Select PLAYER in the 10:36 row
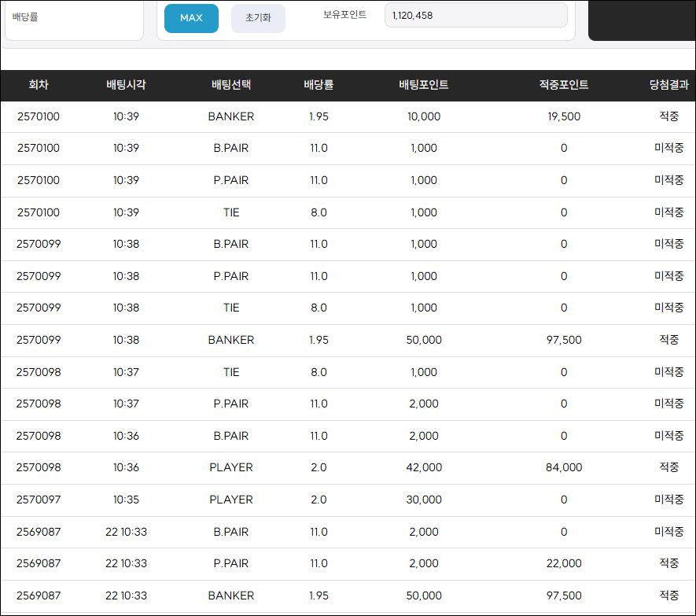The width and height of the screenshot is (696, 616). coord(231,467)
